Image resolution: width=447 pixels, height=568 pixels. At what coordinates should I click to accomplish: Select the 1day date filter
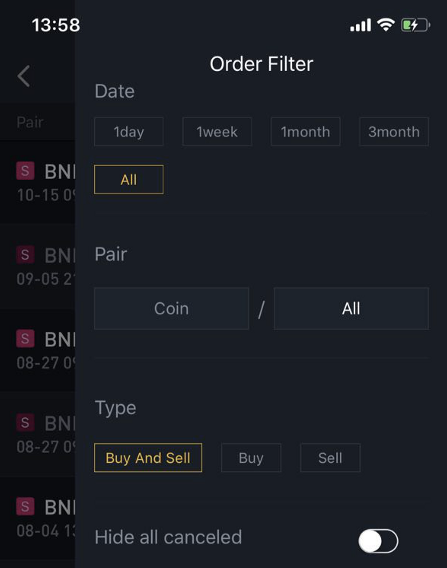pos(129,131)
